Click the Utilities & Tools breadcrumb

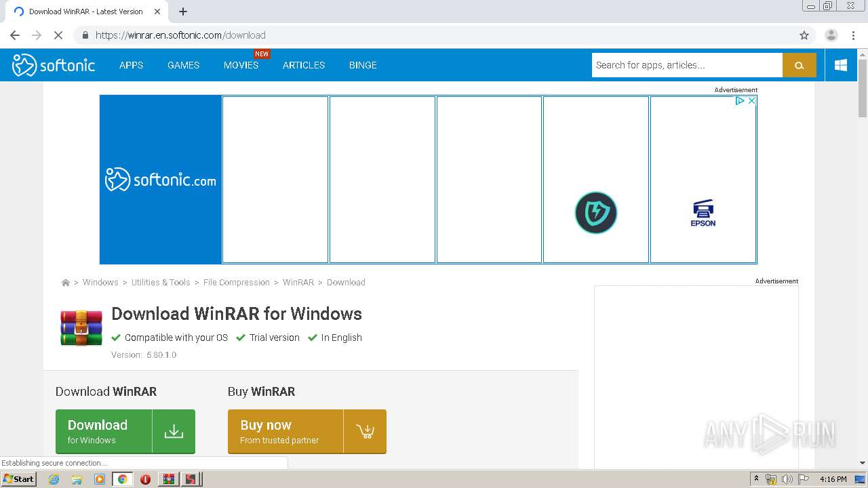[x=161, y=283]
